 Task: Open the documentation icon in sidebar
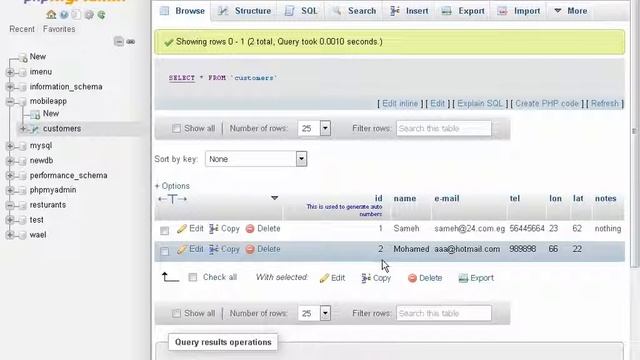point(76,15)
